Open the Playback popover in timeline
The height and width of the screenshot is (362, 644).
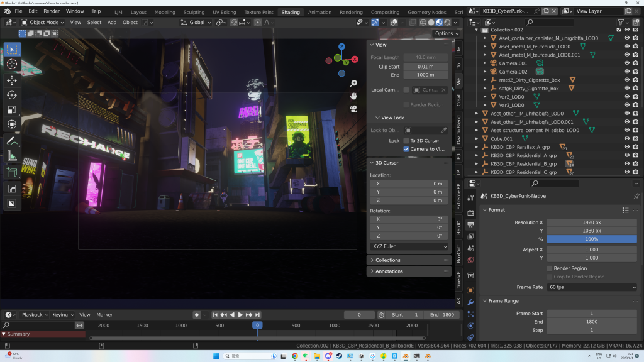(35, 315)
